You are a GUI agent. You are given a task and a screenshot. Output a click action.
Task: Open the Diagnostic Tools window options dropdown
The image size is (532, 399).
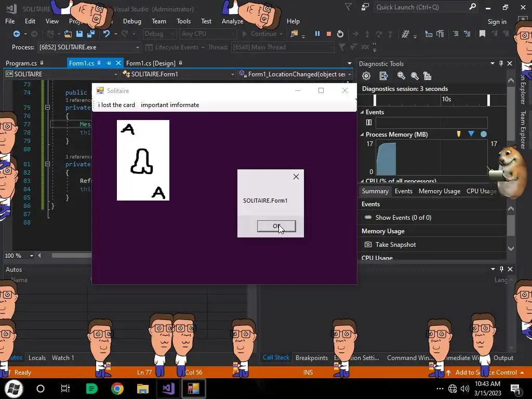(x=493, y=63)
